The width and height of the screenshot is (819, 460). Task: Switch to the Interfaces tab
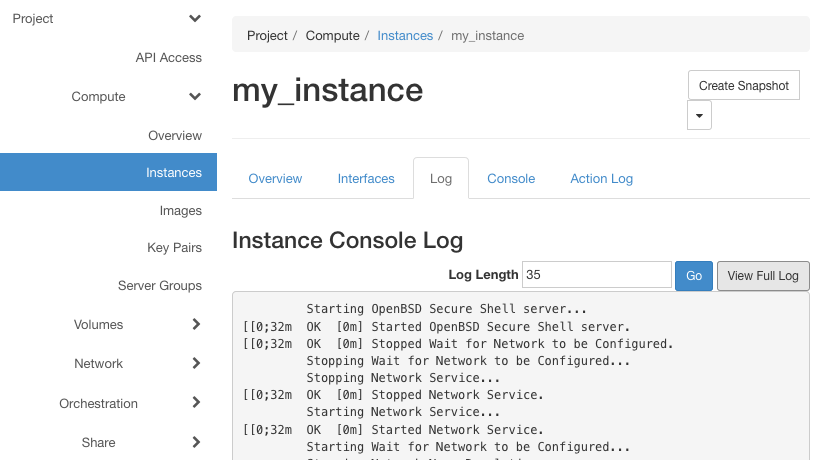[366, 179]
